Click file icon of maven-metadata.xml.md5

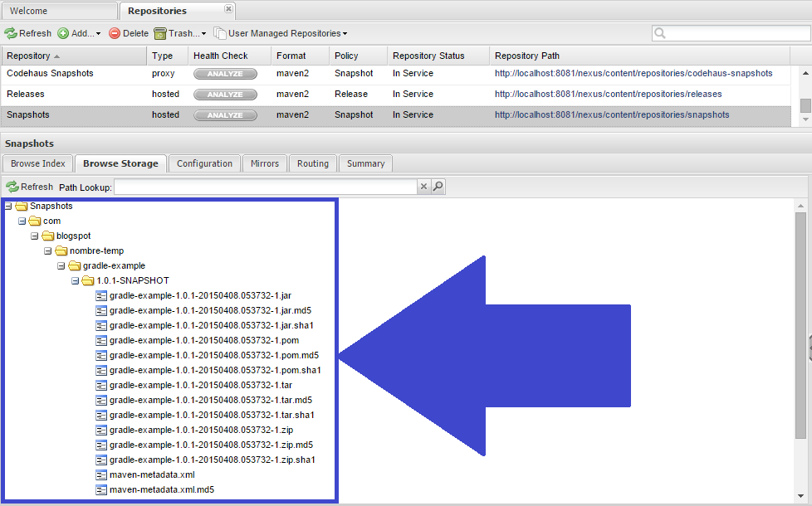pyautogui.click(x=101, y=490)
